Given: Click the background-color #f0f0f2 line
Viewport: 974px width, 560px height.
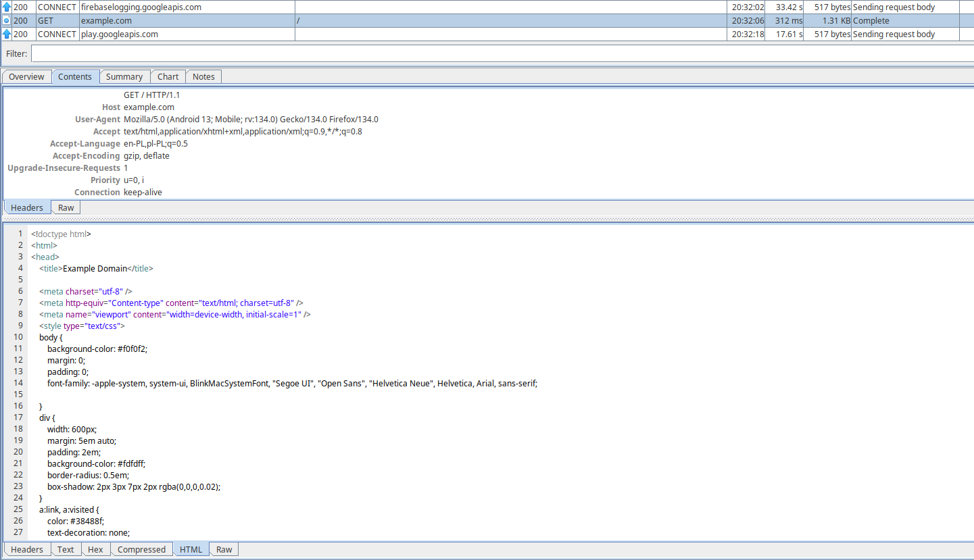Looking at the screenshot, I should [x=97, y=349].
